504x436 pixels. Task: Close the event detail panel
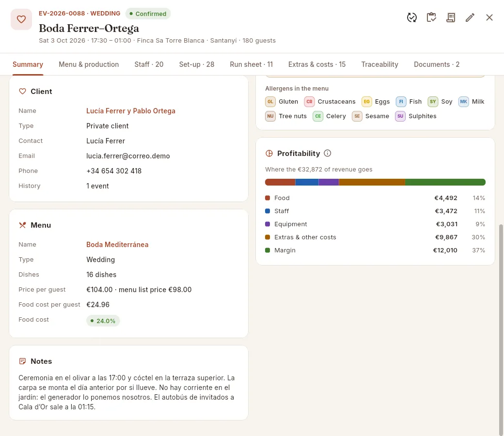coord(489,17)
